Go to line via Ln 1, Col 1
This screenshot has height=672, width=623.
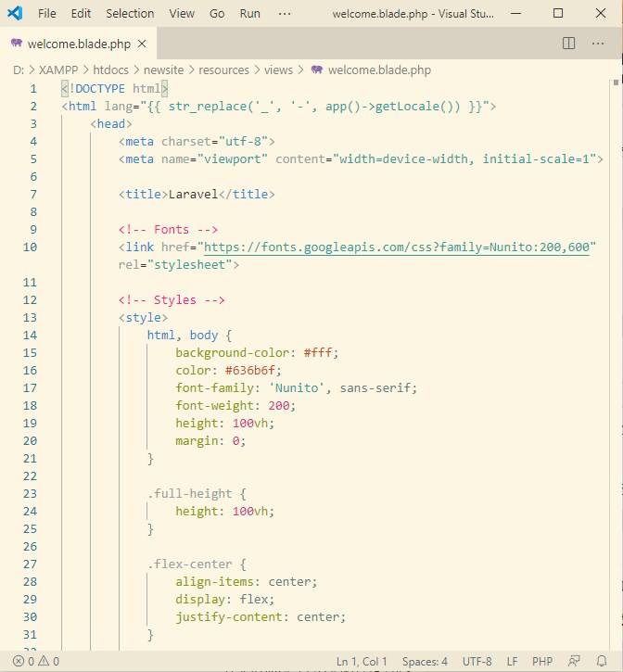point(361,662)
